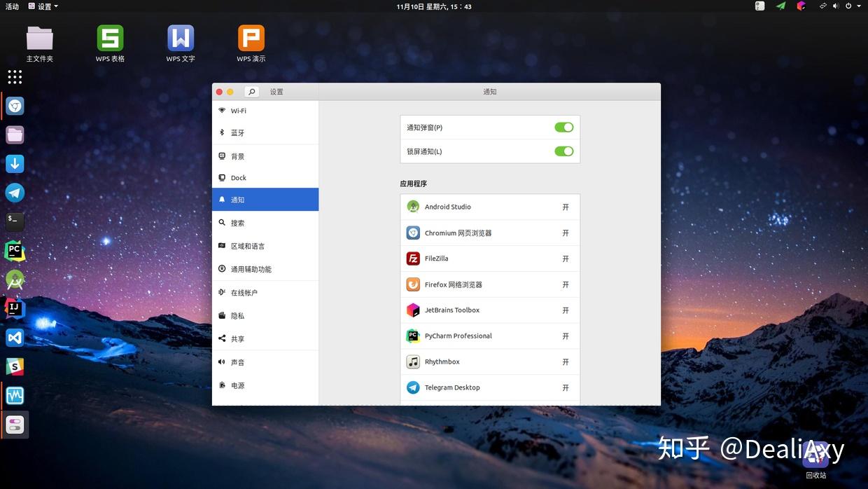The width and height of the screenshot is (868, 489).
Task: Open the 主文件夹 folder on desktop
Action: click(x=39, y=40)
